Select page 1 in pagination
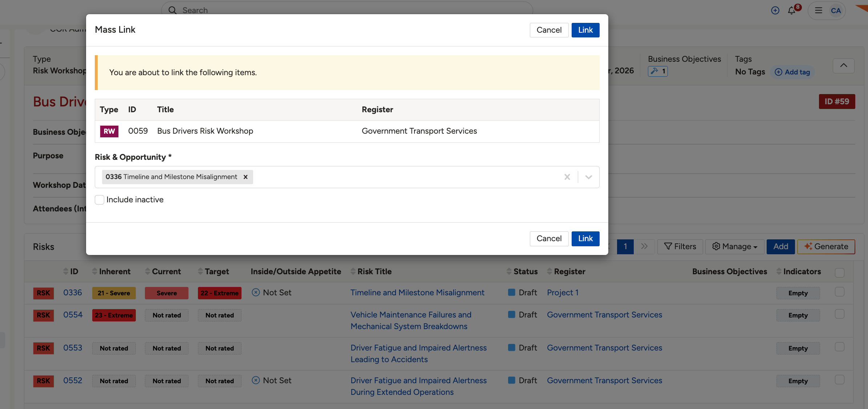 625,247
